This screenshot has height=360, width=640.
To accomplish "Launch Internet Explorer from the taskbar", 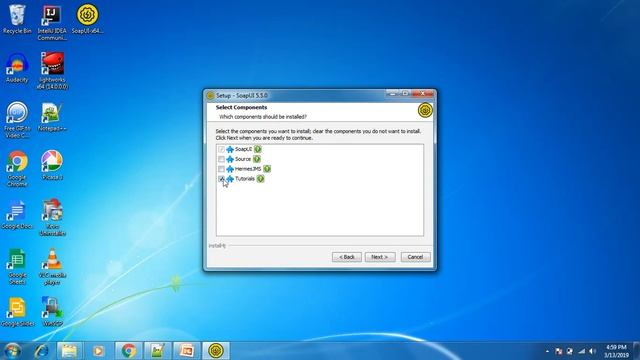I will coord(41,351).
